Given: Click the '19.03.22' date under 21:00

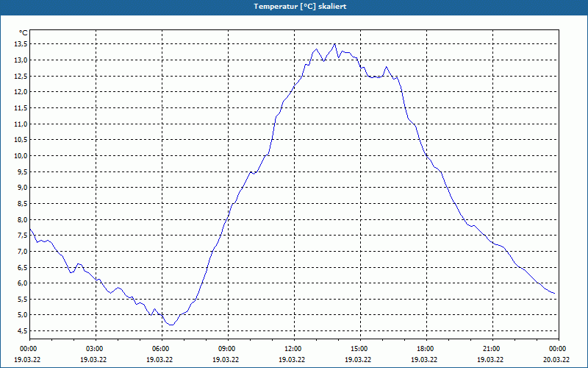Looking at the screenshot, I should tap(490, 359).
